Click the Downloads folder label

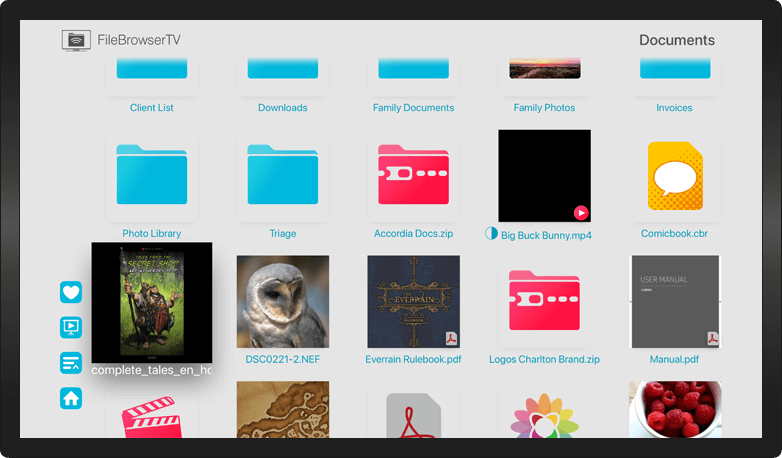(282, 108)
